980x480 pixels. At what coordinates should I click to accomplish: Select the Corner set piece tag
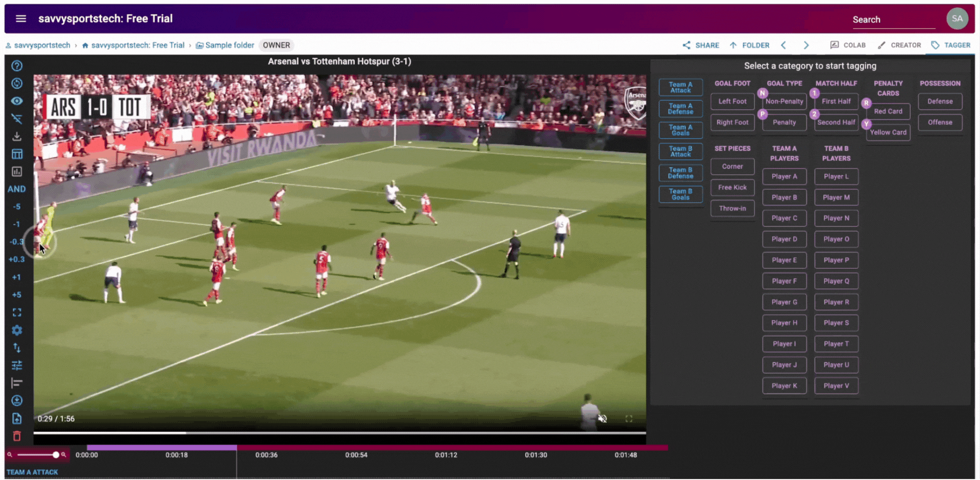click(x=732, y=166)
